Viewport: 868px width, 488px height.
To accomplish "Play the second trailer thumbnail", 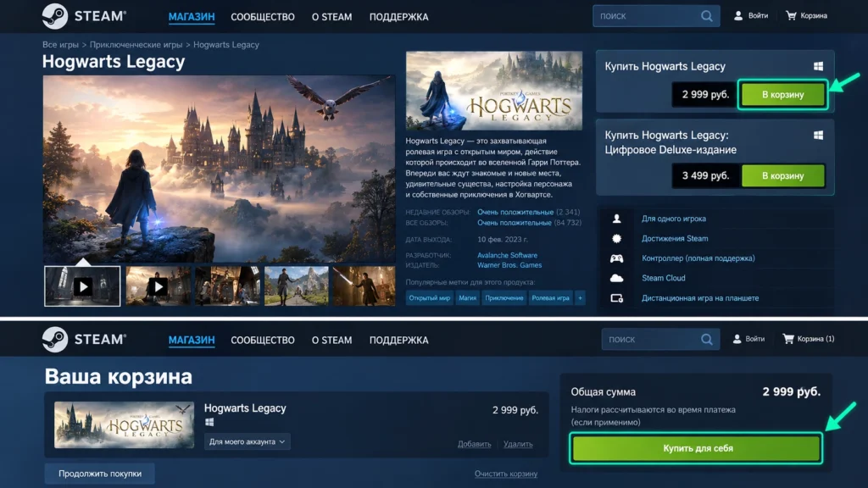I will tap(159, 286).
